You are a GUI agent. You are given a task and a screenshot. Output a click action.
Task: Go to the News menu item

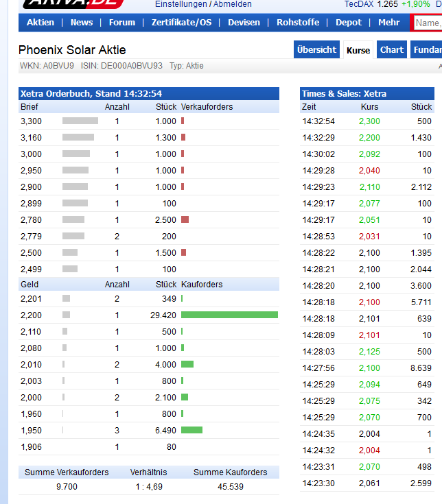pyautogui.click(x=82, y=23)
